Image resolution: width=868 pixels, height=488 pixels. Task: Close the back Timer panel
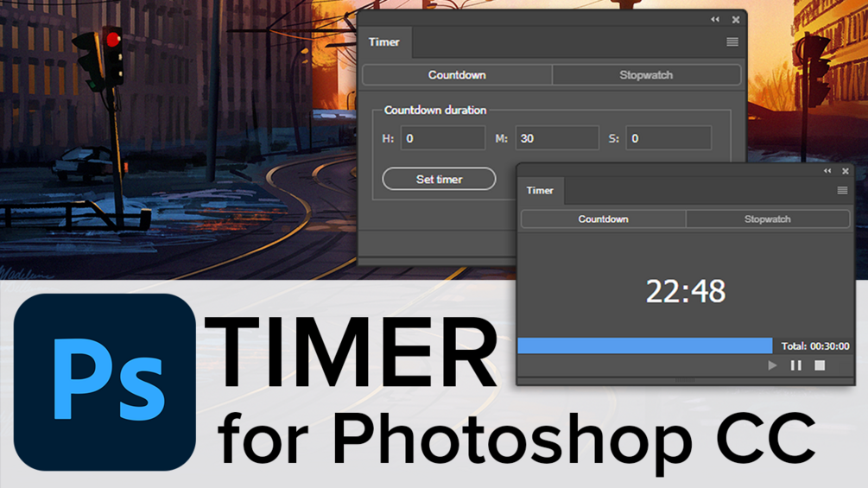[x=736, y=19]
